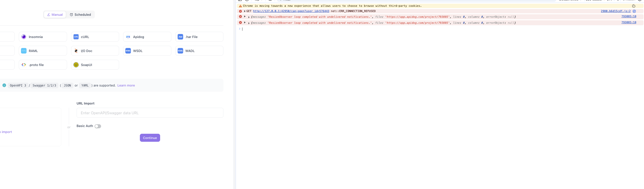Image resolution: width=644 pixels, height=189 pixels.
Task: Switch to the Manual import tab
Action: [55, 14]
